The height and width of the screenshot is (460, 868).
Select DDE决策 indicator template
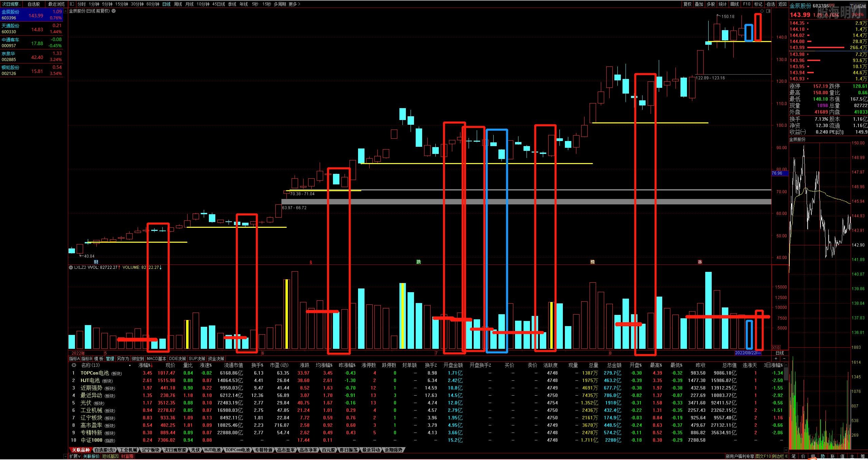pos(178,359)
